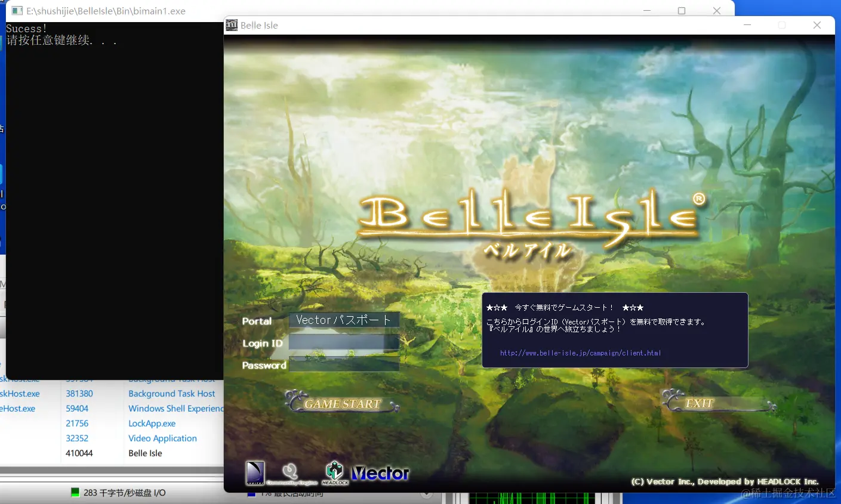This screenshot has height=504, width=841.
Task: Maximize the bimain1.exe console window
Action: click(682, 11)
